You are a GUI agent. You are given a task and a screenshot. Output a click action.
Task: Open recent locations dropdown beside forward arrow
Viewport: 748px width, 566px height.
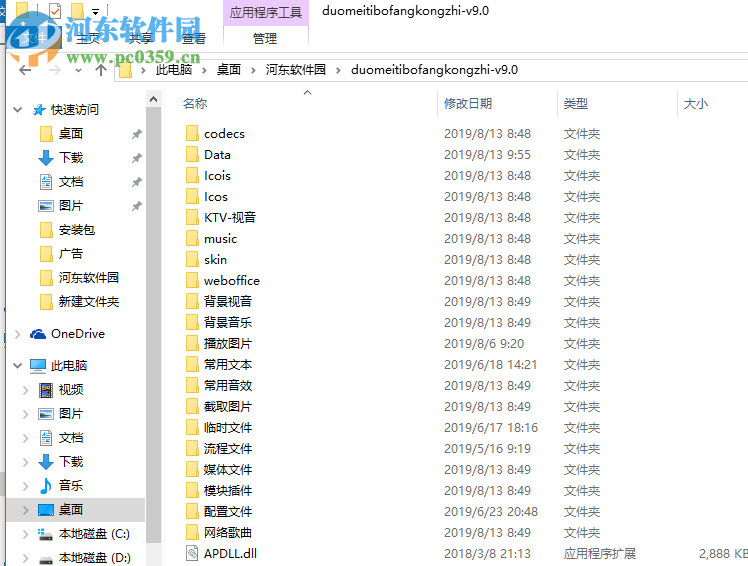(x=78, y=70)
